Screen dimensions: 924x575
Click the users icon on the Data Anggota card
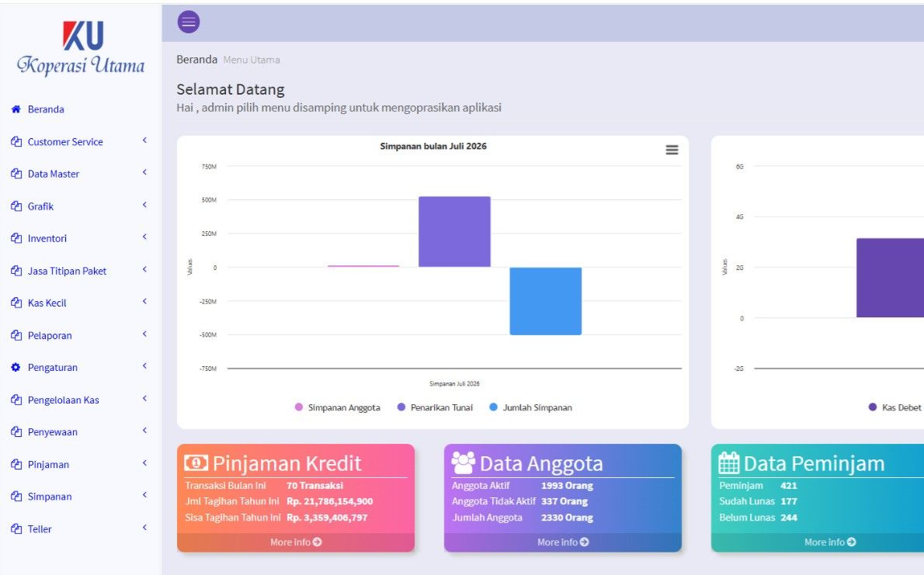point(464,462)
